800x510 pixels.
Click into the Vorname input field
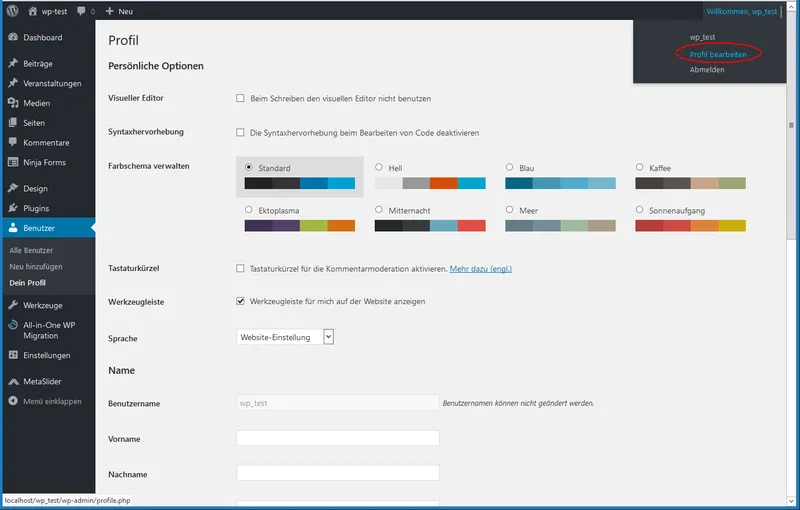pyautogui.click(x=338, y=438)
